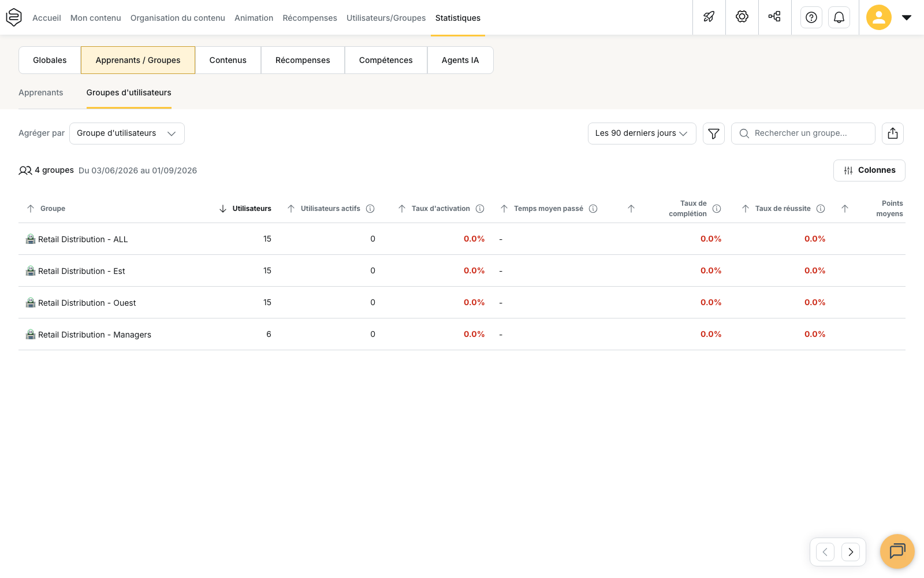
Task: Open the settings gear icon
Action: tap(742, 17)
